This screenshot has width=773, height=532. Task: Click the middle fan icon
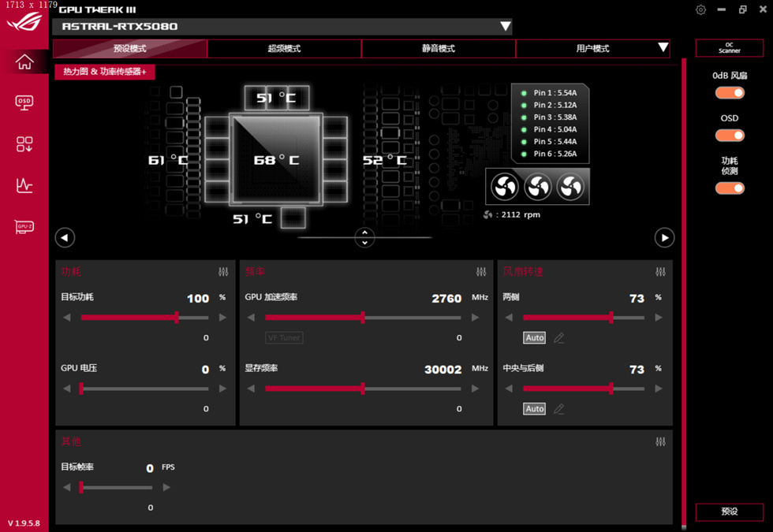click(x=537, y=187)
